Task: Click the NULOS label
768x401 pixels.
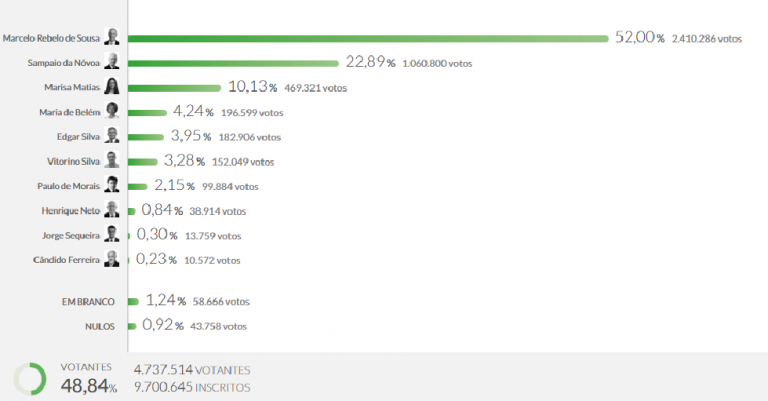Action: 99,325
